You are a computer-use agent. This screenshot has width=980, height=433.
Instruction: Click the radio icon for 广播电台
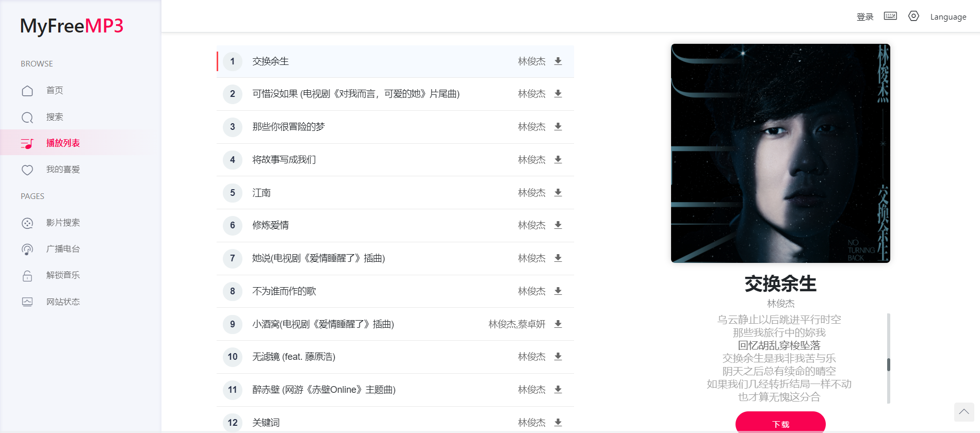point(27,249)
